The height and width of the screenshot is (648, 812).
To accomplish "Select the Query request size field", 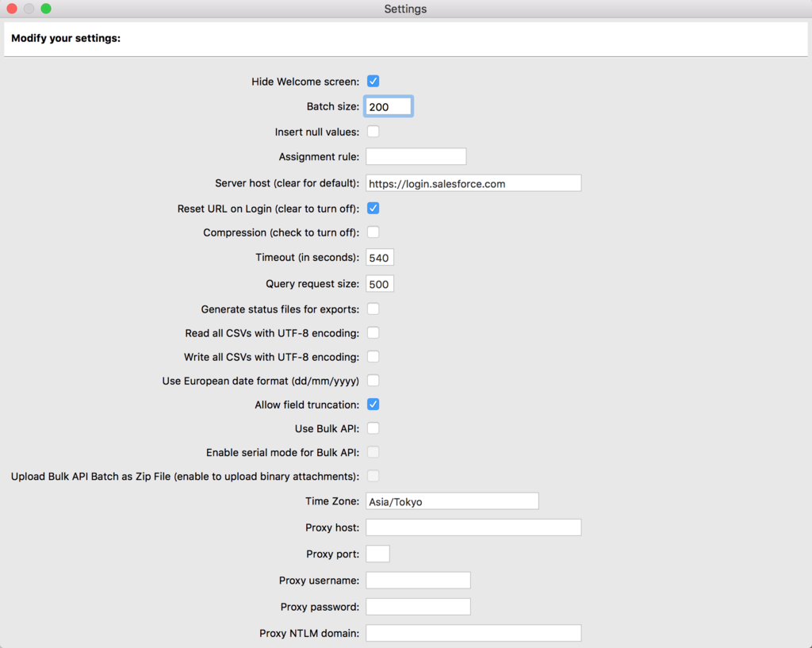I will [x=380, y=284].
